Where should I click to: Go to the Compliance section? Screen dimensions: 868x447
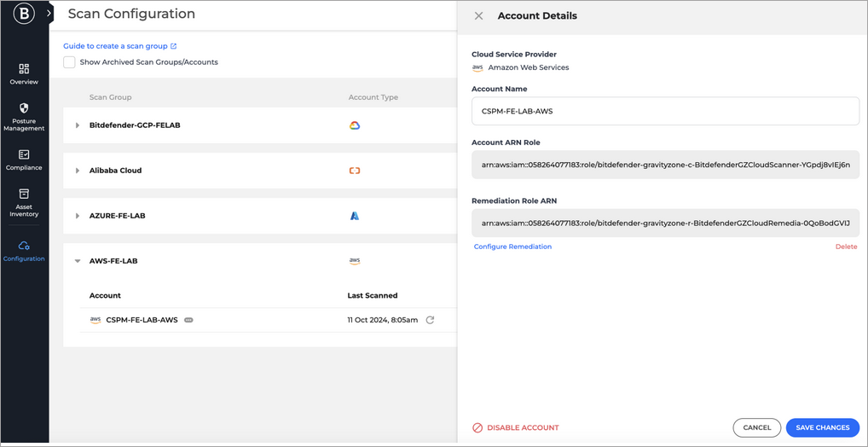(x=24, y=160)
